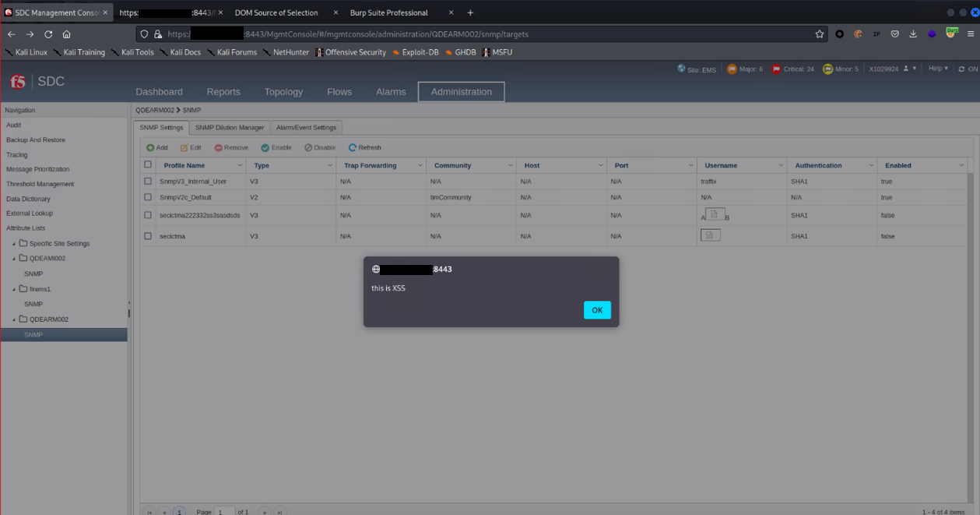Select Data Dictionary in navigation
Image resolution: width=980 pixels, height=515 pixels.
tap(28, 199)
